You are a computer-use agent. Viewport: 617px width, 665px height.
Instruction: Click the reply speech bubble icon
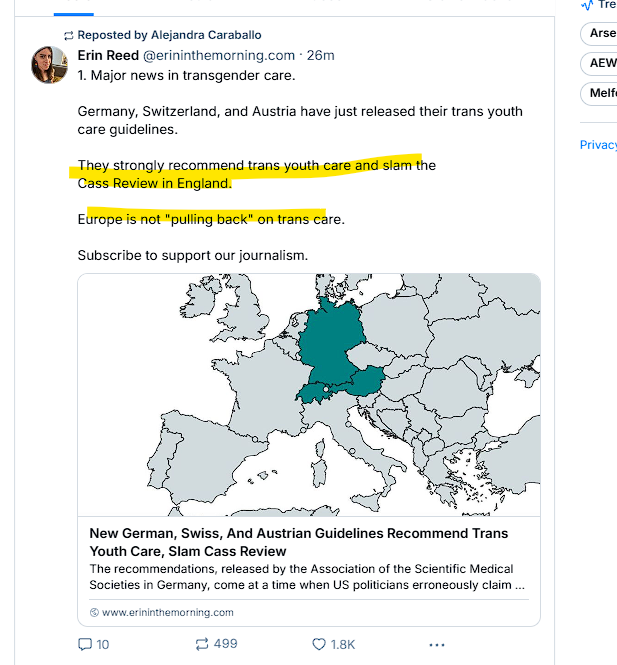85,644
